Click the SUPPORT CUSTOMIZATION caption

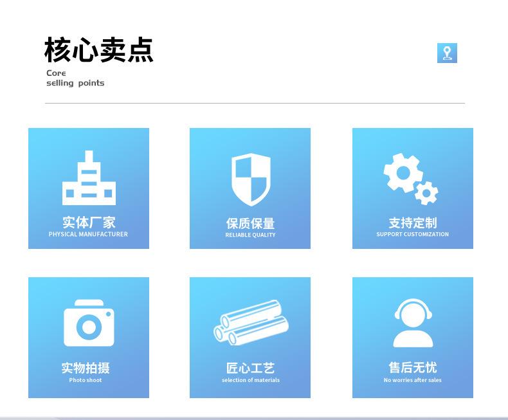(412, 234)
